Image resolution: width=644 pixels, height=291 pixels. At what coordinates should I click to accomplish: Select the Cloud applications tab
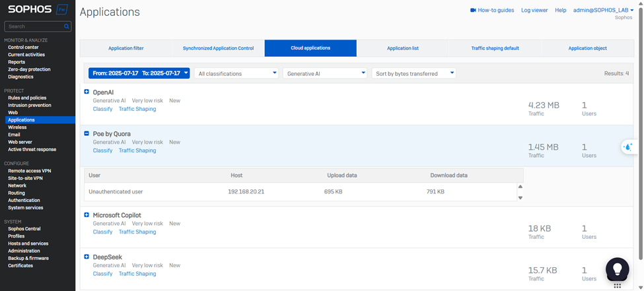coord(310,48)
